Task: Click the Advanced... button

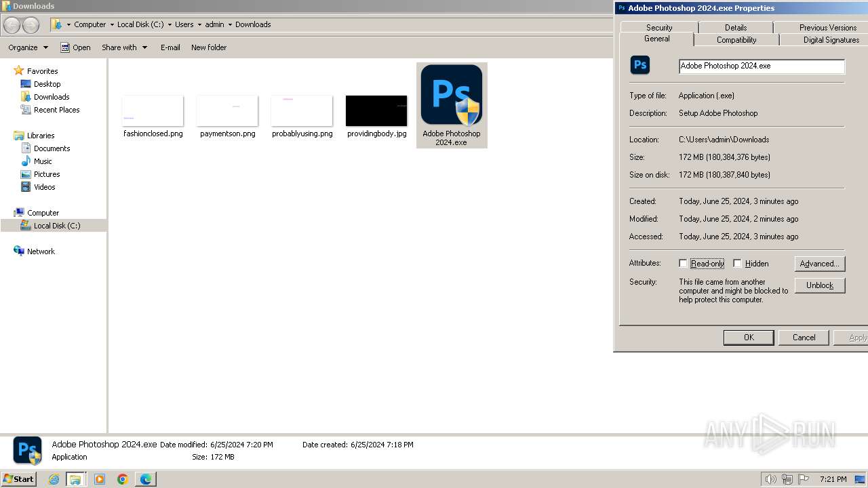Action: pyautogui.click(x=820, y=264)
